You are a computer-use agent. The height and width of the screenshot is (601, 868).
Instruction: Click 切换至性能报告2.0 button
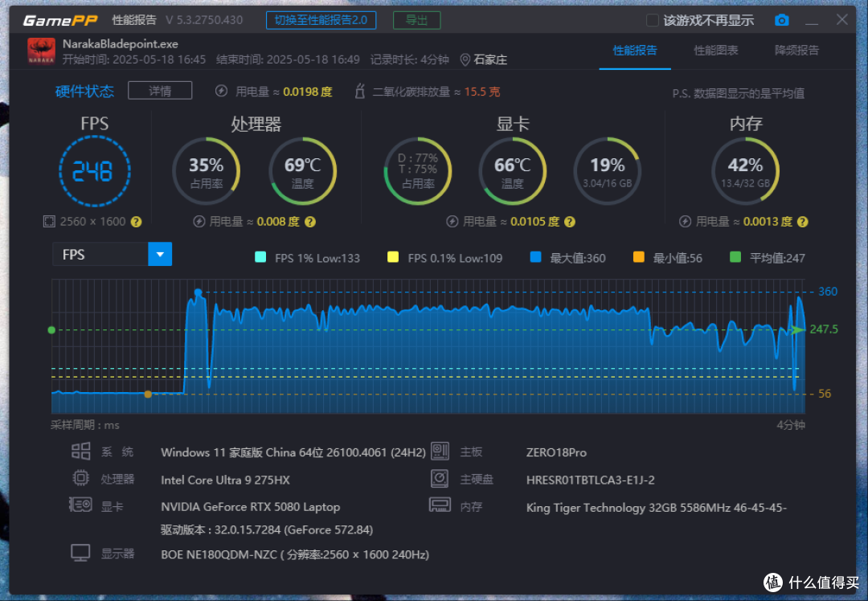coord(321,20)
